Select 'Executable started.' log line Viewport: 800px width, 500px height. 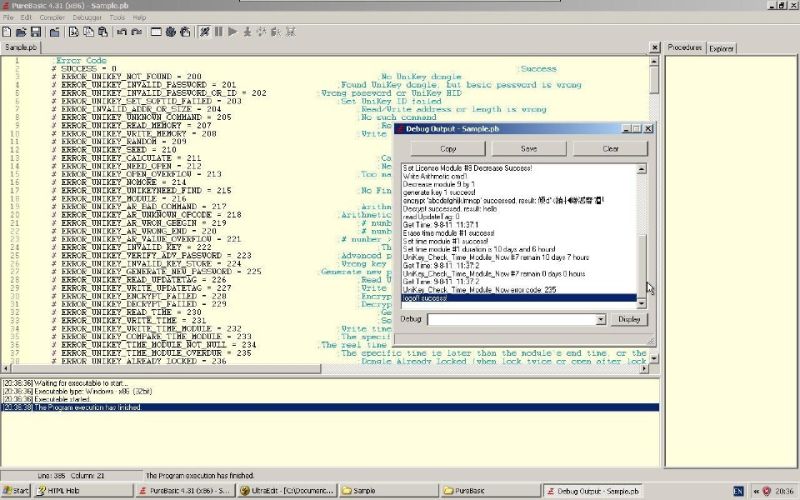(x=330, y=399)
